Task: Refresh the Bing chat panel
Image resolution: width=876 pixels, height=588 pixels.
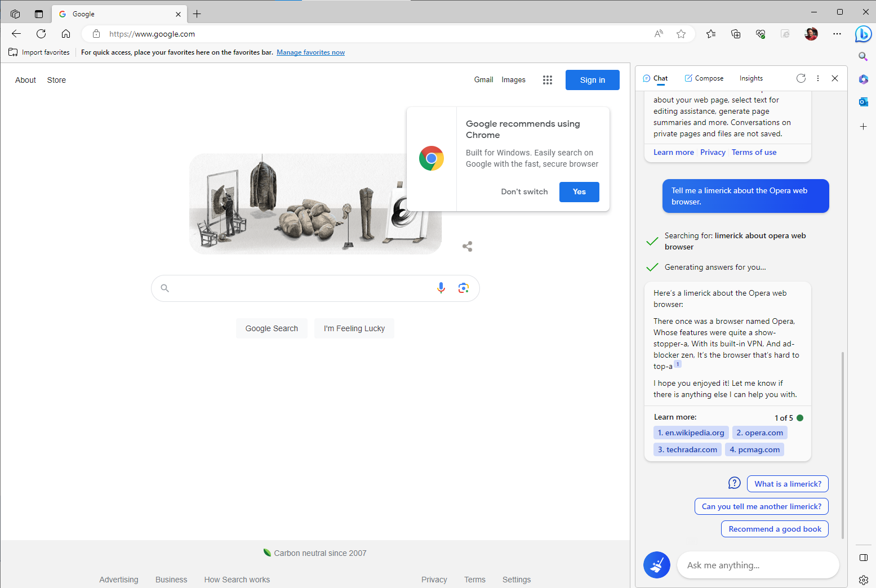Action: pyautogui.click(x=801, y=78)
